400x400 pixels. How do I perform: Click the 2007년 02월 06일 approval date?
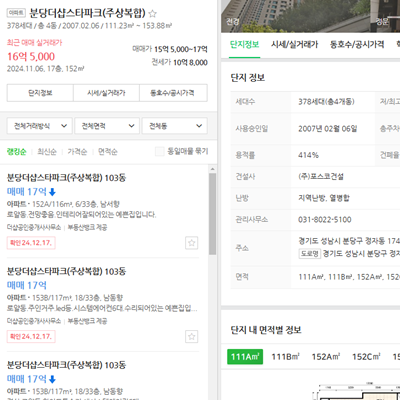(x=327, y=129)
